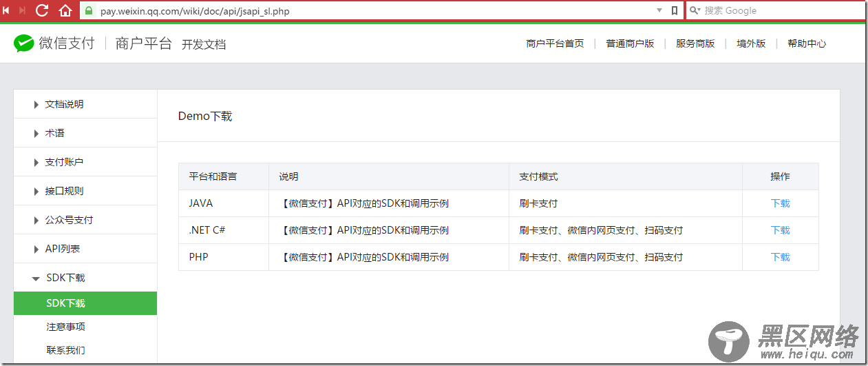Click the green padlock security icon
The height and width of the screenshot is (366, 868).
coord(88,11)
